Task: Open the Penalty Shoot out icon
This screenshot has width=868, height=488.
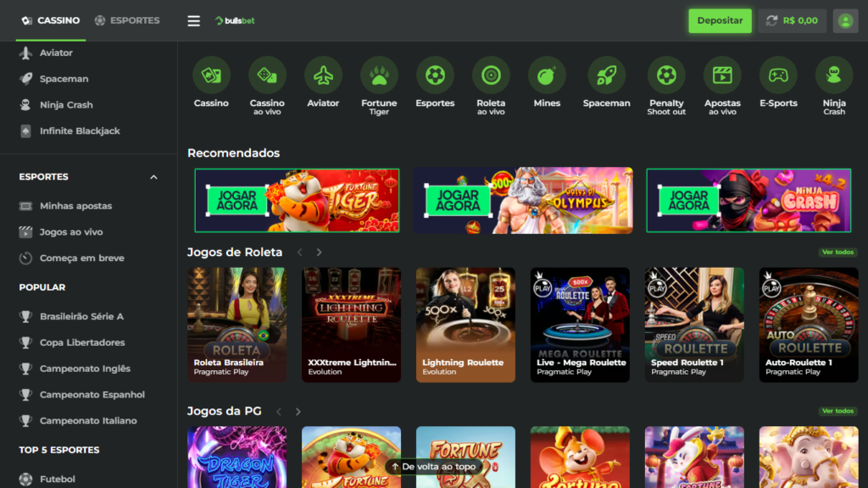Action: click(666, 75)
